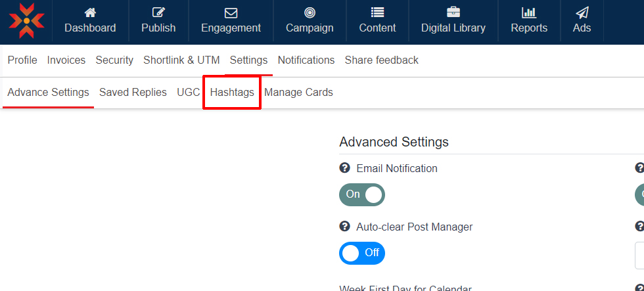Image resolution: width=644 pixels, height=291 pixels.
Task: Switch to the Hashtags tab
Action: tap(232, 93)
